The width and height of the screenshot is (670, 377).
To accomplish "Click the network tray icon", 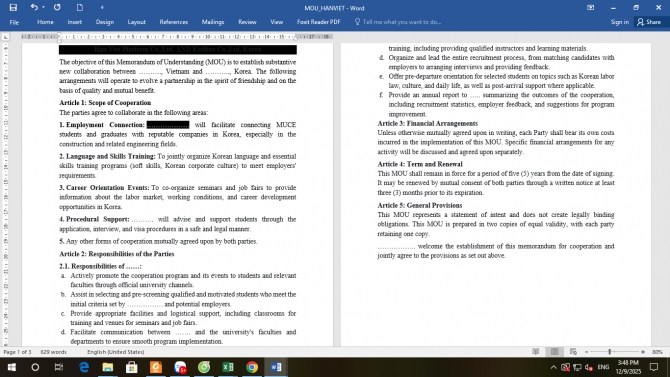I will [577, 367].
